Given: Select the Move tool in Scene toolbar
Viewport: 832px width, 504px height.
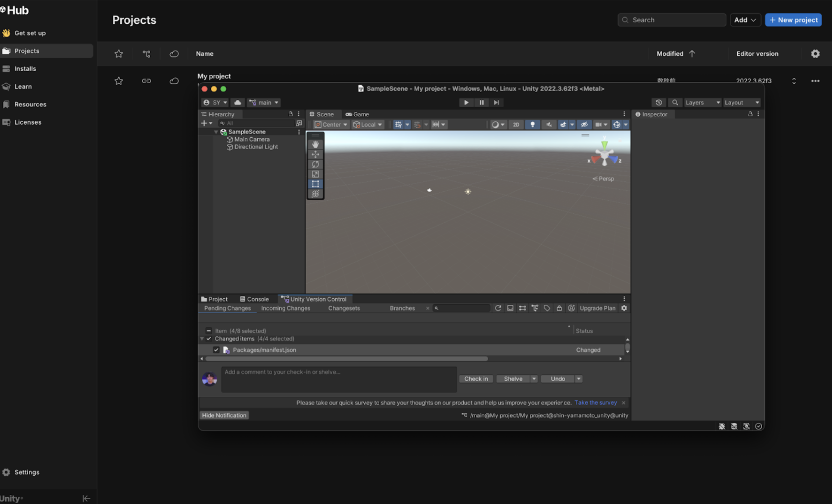Looking at the screenshot, I should [315, 154].
